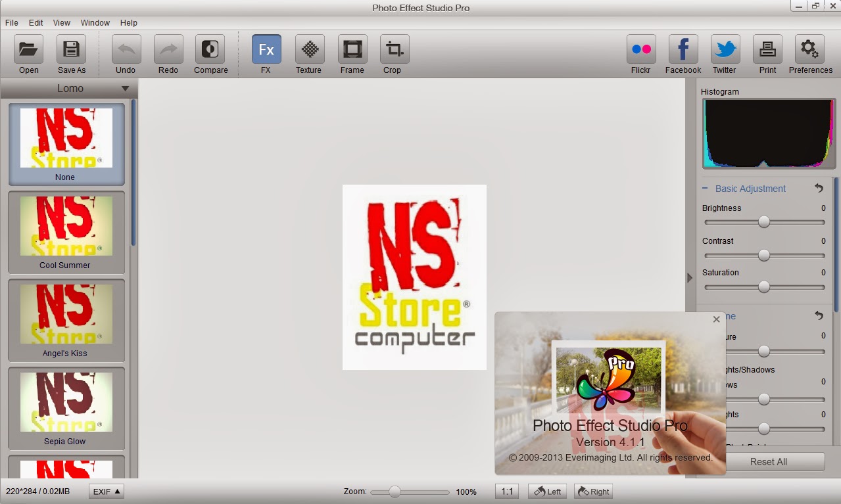Click the NS Store image on canvas
This screenshot has width=841, height=504.
(414, 277)
